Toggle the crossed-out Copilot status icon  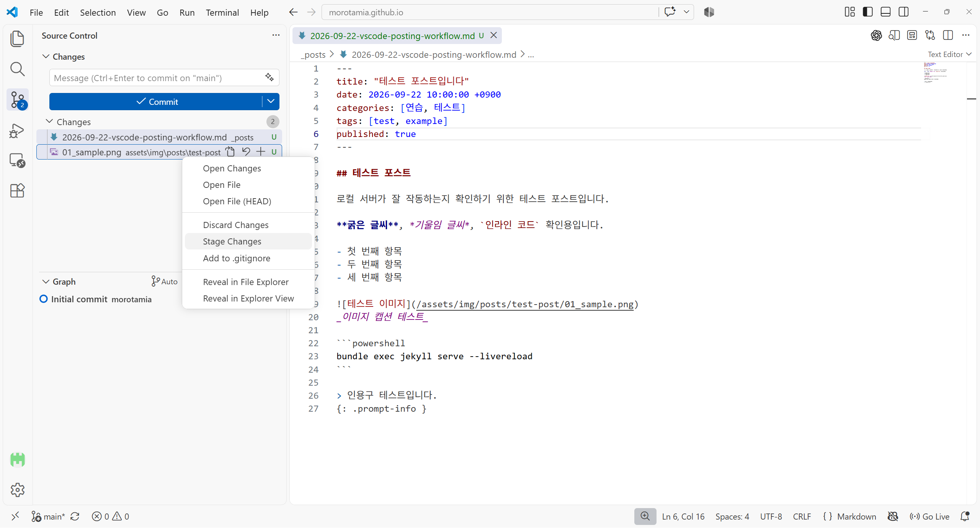[893, 517]
